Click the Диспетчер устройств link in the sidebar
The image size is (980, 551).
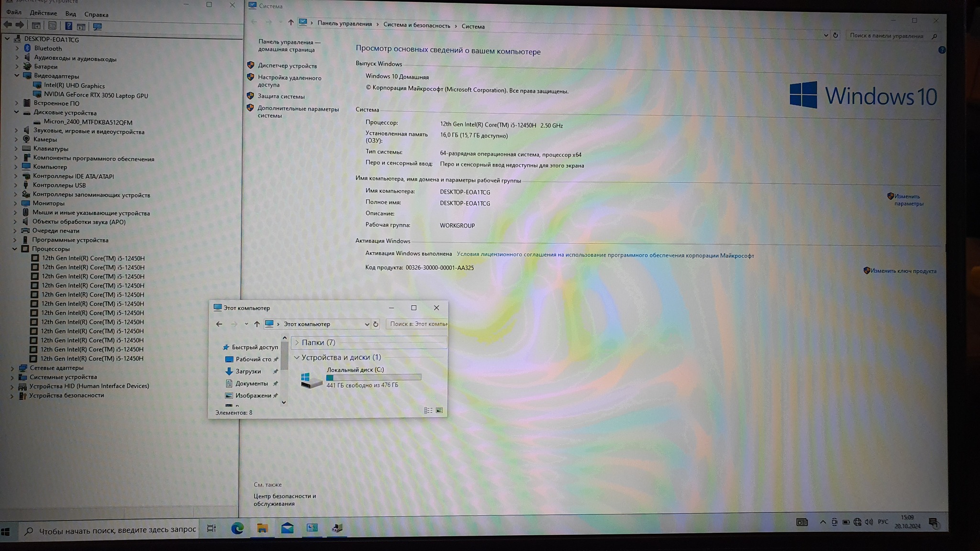[287, 66]
